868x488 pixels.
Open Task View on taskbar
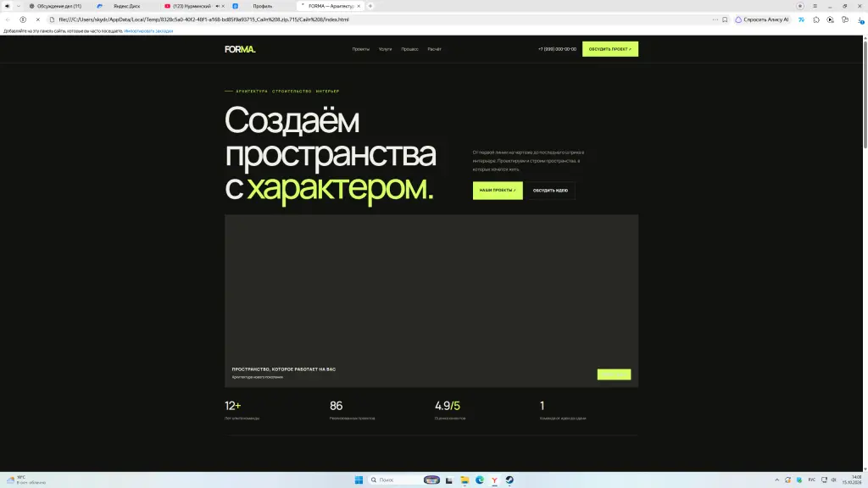coord(449,480)
